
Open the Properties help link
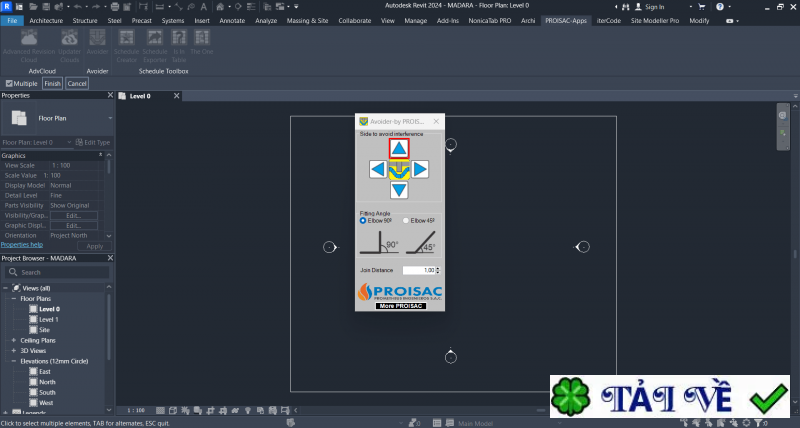coord(22,244)
